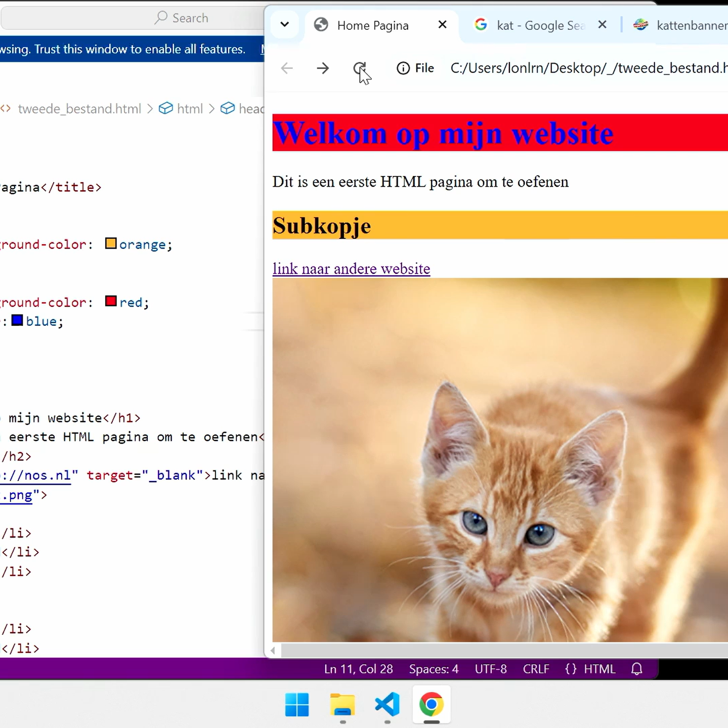Click the red color swatch in code

tap(111, 302)
